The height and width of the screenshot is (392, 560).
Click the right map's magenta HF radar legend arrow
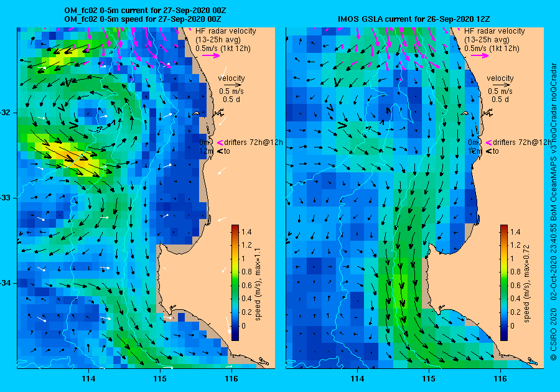pos(480,55)
